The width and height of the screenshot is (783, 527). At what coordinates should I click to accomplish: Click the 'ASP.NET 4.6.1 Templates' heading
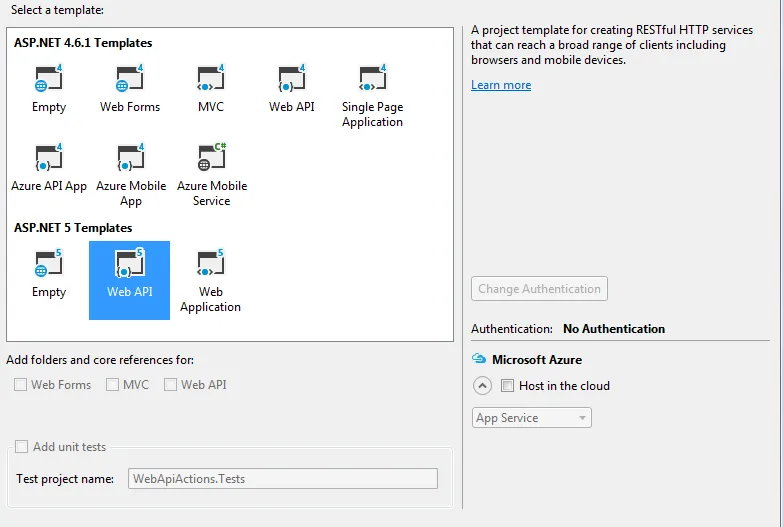[83, 43]
